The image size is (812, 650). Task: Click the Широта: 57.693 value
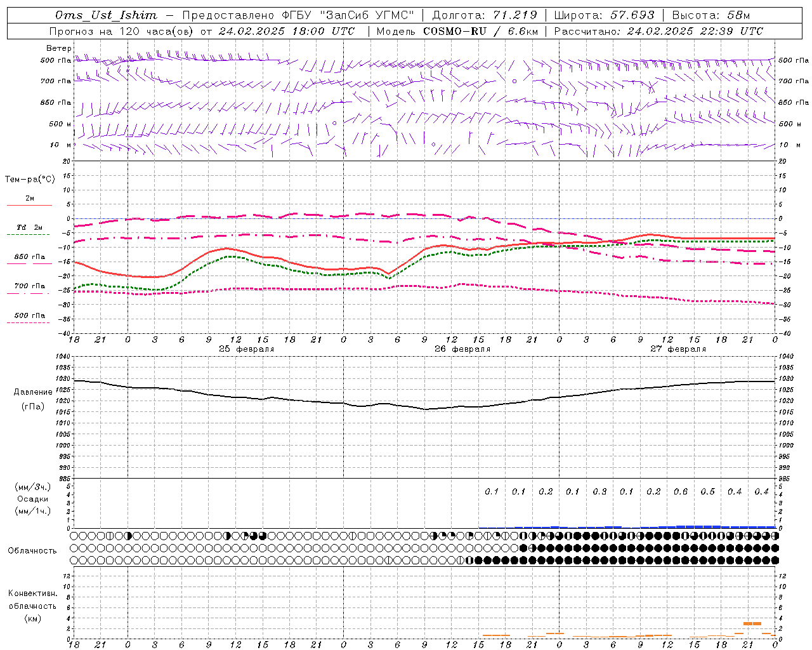604,15
